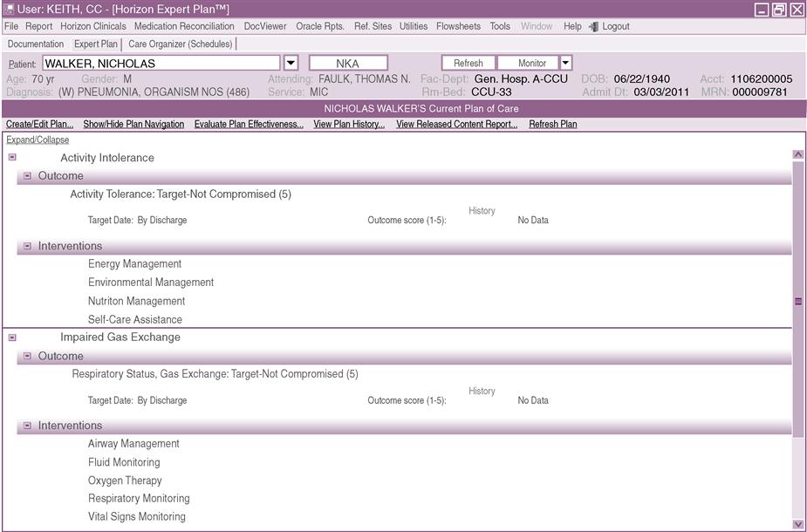Open the patient name dropdown arrow
Viewport: 807px width, 532px height.
(x=291, y=63)
